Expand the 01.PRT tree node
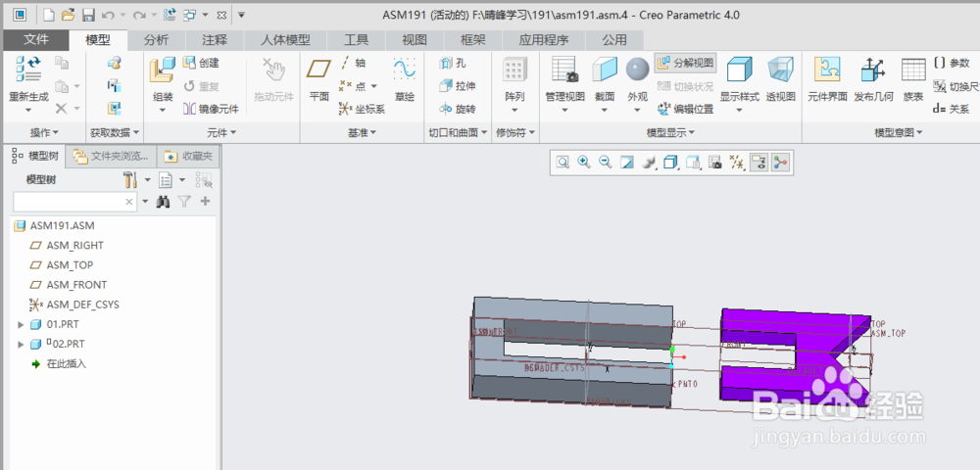 pyautogui.click(x=21, y=324)
